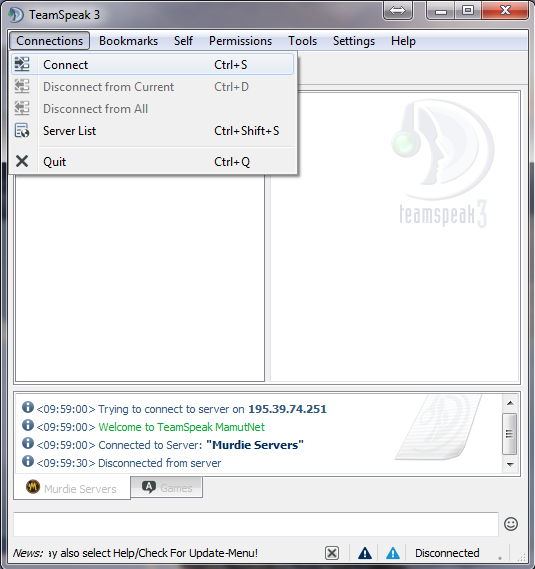The height and width of the screenshot is (569, 535).
Task: Click the Server List icon in menu
Action: pyautogui.click(x=22, y=131)
